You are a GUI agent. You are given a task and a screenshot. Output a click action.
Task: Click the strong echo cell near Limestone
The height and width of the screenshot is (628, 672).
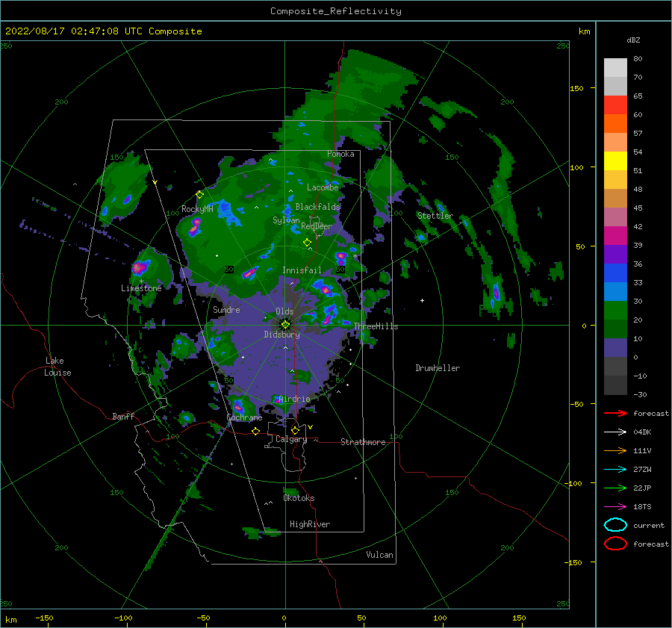click(x=140, y=267)
